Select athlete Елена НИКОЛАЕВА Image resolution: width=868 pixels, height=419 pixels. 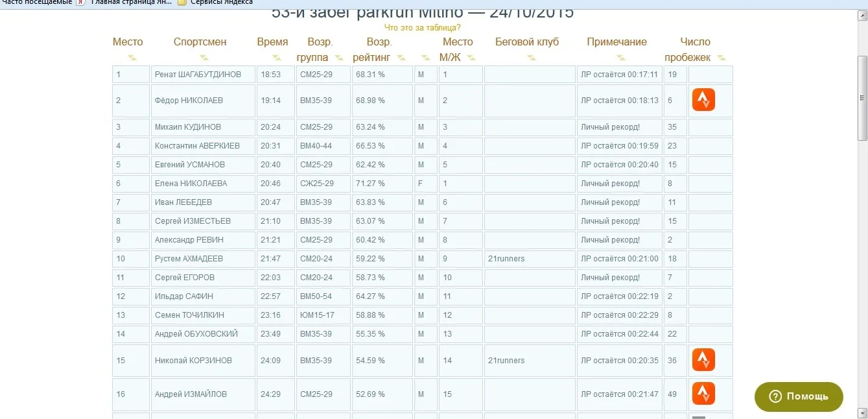[x=191, y=184]
